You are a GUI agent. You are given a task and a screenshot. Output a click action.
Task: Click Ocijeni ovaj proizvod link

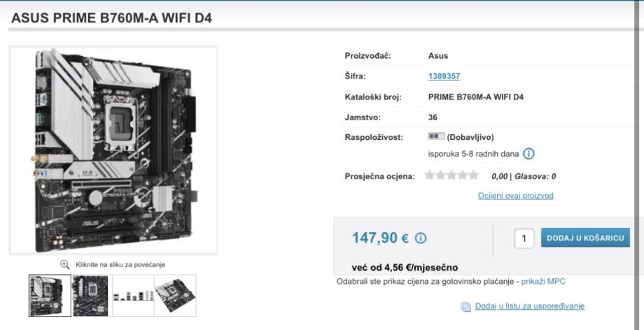coord(515,196)
